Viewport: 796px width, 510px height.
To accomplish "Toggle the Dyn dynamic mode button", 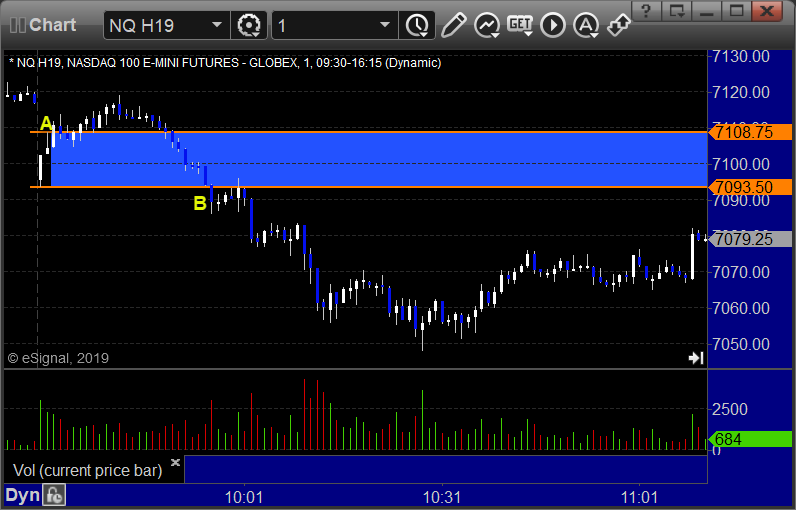I will pos(22,495).
